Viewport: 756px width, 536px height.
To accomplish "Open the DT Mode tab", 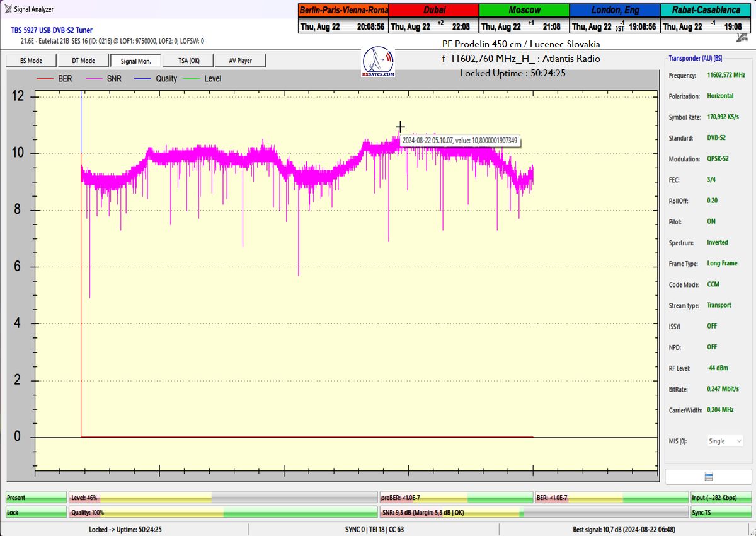I will click(x=83, y=61).
